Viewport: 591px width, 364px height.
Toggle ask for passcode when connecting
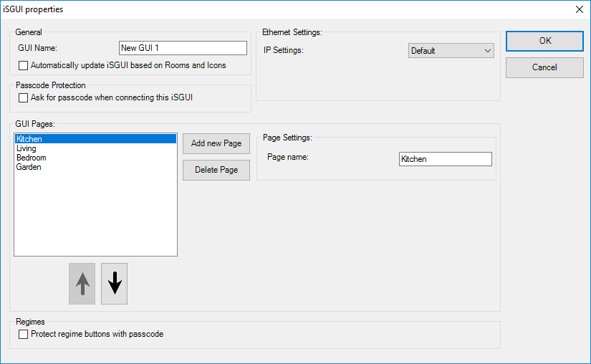pos(24,97)
